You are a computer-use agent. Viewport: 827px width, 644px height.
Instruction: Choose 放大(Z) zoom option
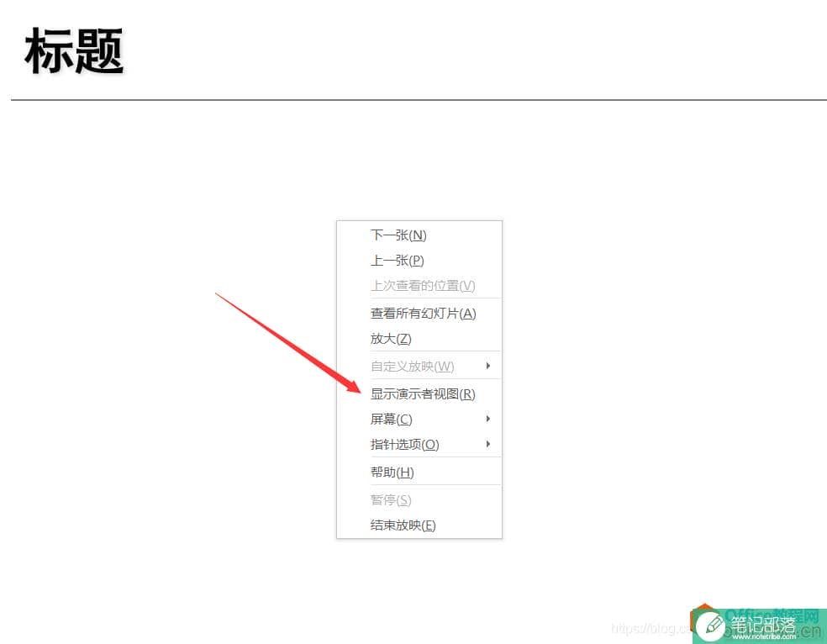point(419,339)
